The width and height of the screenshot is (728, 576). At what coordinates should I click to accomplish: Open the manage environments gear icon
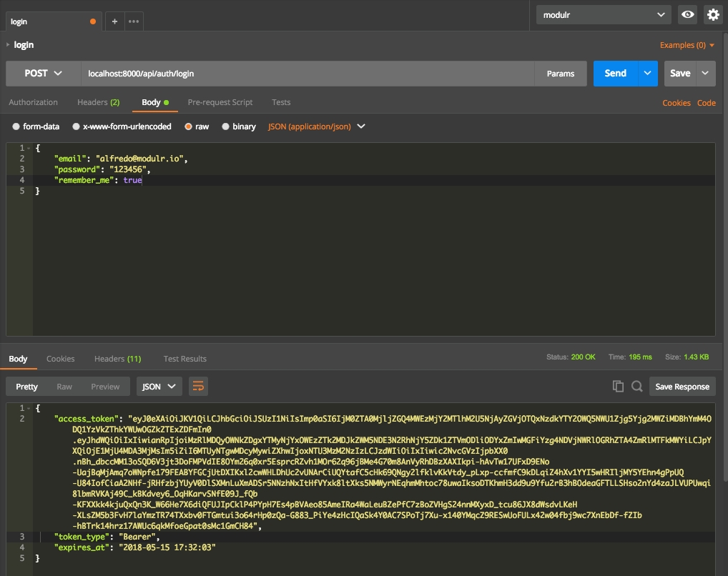tap(712, 14)
